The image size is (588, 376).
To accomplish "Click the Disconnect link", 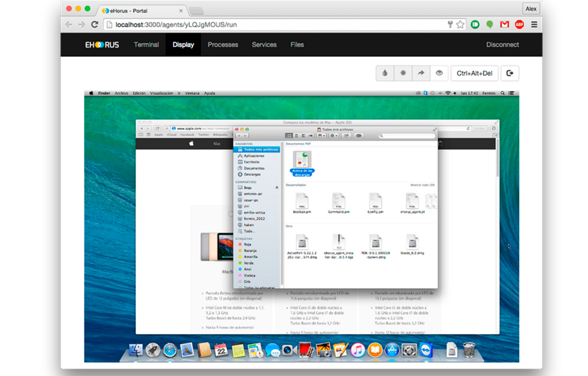I will (503, 45).
